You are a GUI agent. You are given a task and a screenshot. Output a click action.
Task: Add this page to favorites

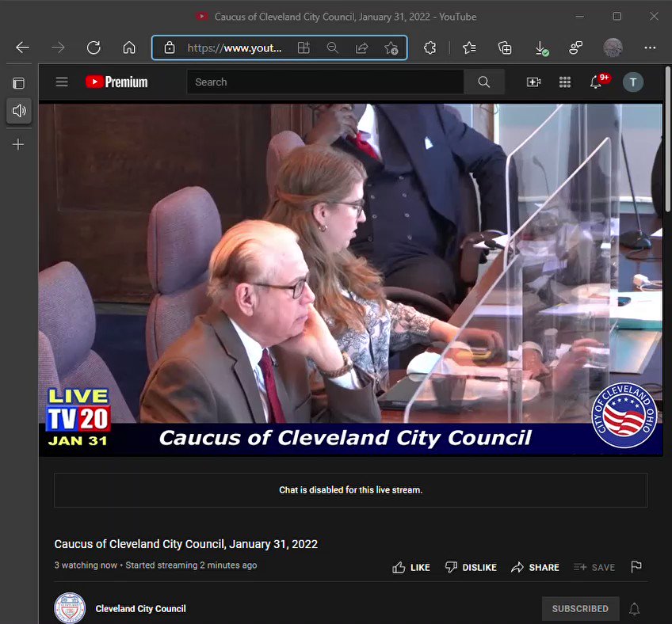point(391,48)
